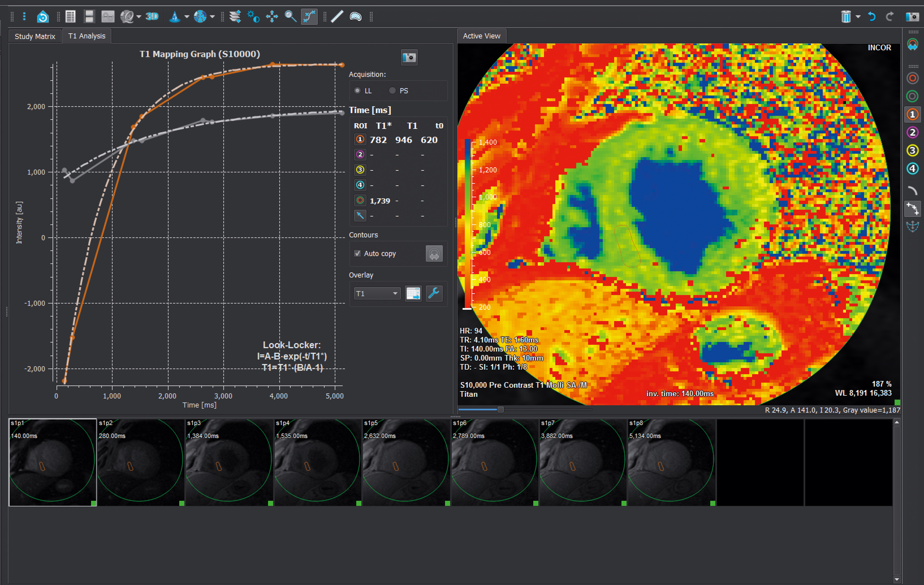Expand the wizard hat dropdown arrow
The image size is (924, 585).
point(187,16)
